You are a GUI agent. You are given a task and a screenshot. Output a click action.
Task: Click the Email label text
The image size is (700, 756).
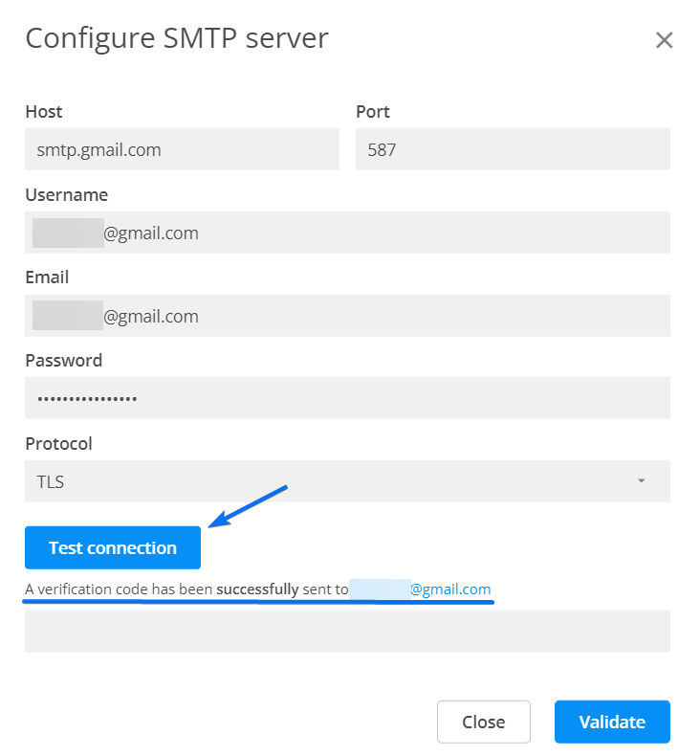point(47,278)
